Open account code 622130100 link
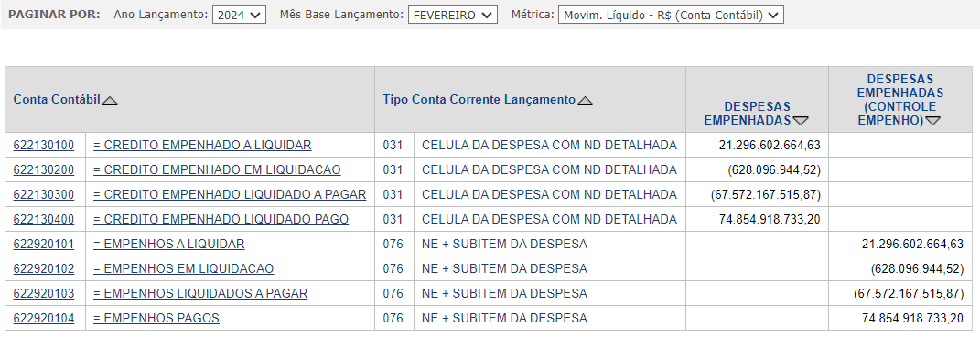The width and height of the screenshot is (980, 338). point(44,146)
